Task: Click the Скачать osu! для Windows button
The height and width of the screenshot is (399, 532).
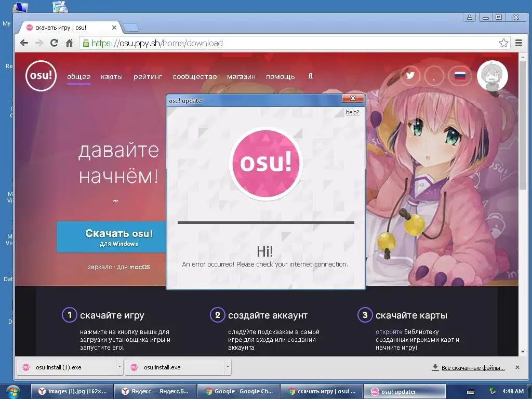Action: (111, 237)
